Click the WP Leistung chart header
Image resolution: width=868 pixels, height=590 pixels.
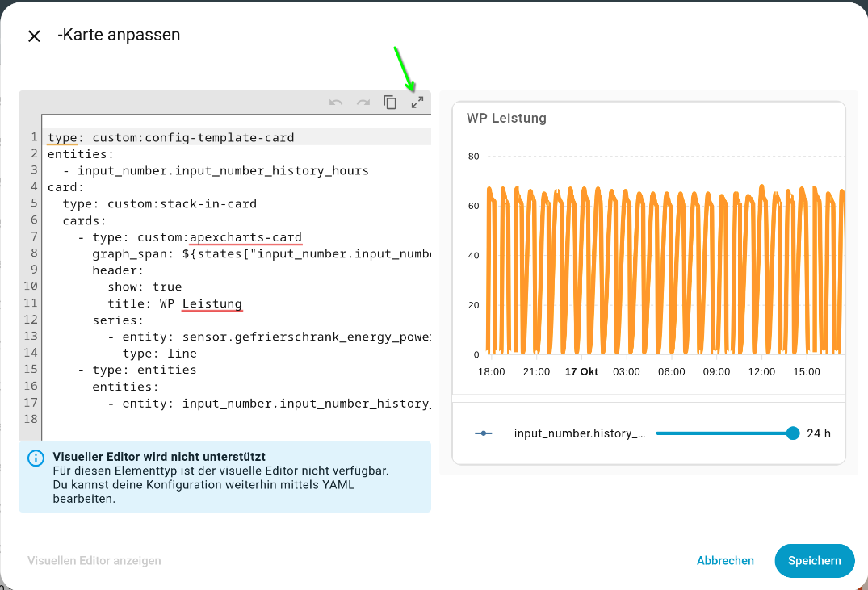point(506,118)
